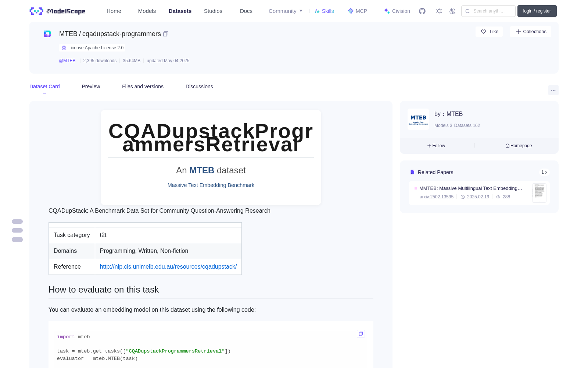
Task: Click 'Datasets 162' count text
Action: point(467,125)
